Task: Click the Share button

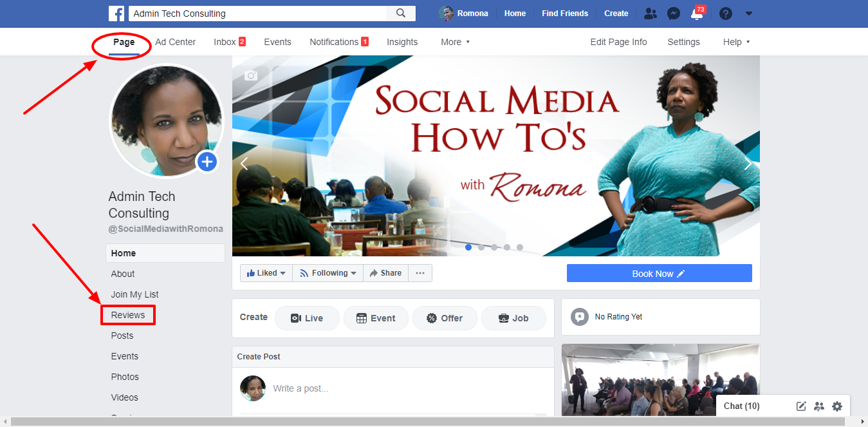Action: pos(385,273)
